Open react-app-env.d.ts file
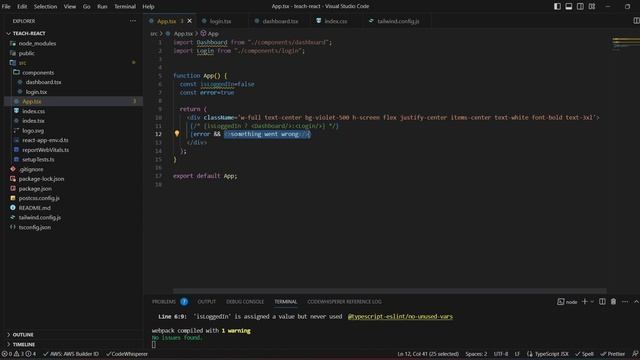Viewport: 640px width, 360px height. tap(45, 140)
